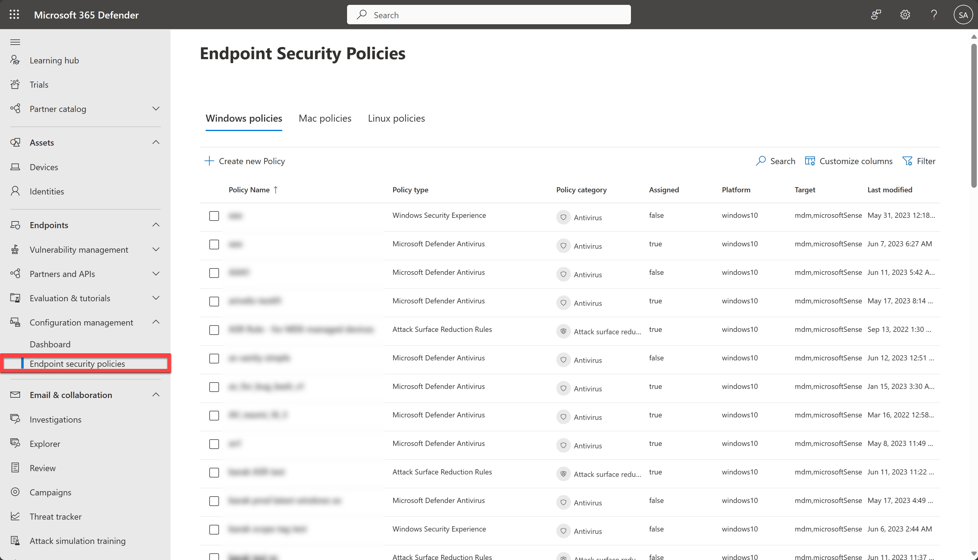Image resolution: width=978 pixels, height=560 pixels.
Task: Click the Antivirus shield icon on row 2
Action: pos(564,245)
